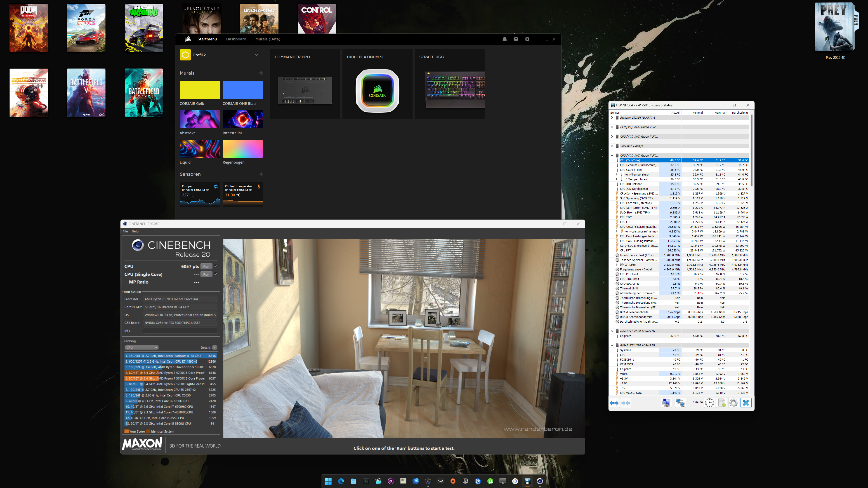Open Cinebench File menu
The image size is (868, 488).
point(125,231)
